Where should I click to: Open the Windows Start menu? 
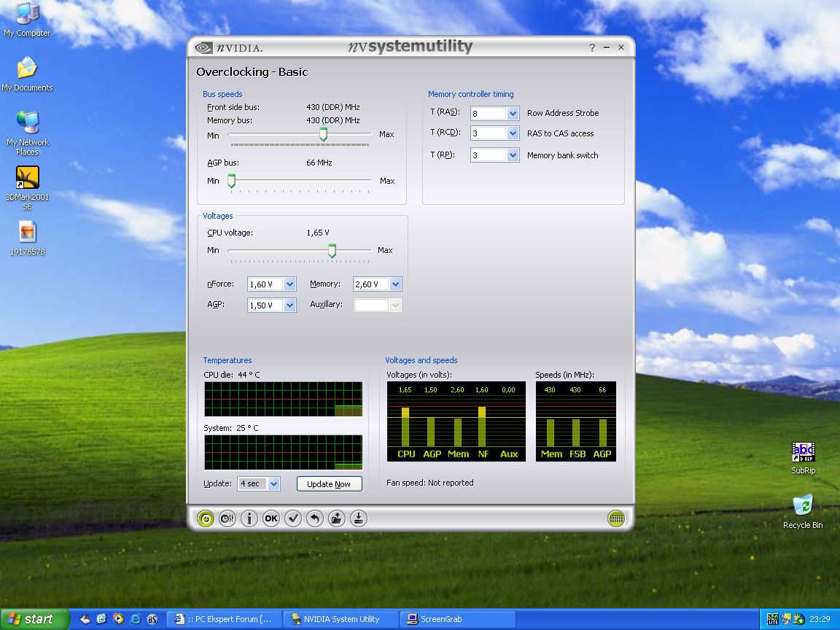click(34, 619)
